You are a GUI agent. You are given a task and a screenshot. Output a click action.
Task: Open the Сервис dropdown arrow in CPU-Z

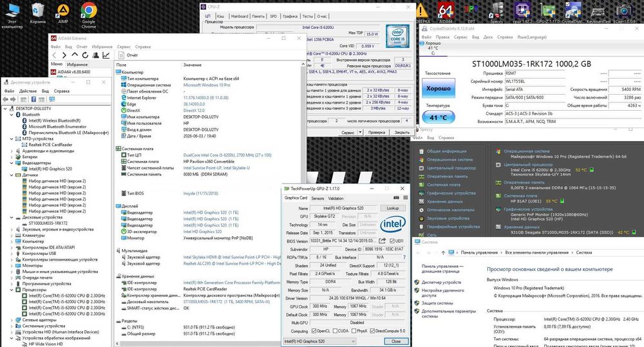360,132
